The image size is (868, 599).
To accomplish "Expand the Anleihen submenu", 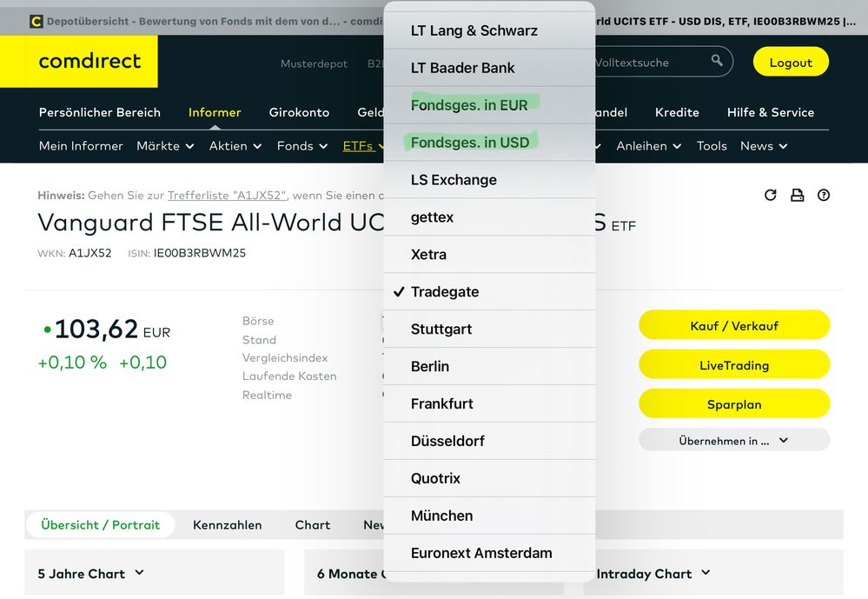I will pyautogui.click(x=648, y=146).
